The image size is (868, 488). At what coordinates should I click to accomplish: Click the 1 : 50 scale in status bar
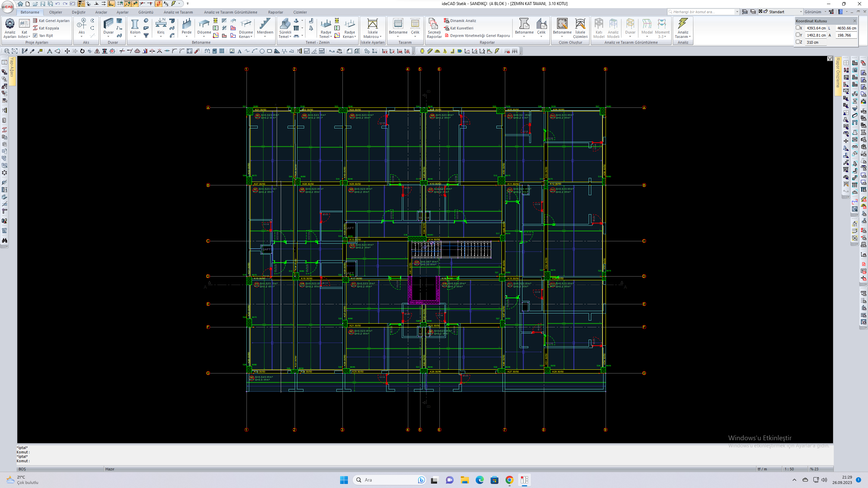pyautogui.click(x=789, y=469)
